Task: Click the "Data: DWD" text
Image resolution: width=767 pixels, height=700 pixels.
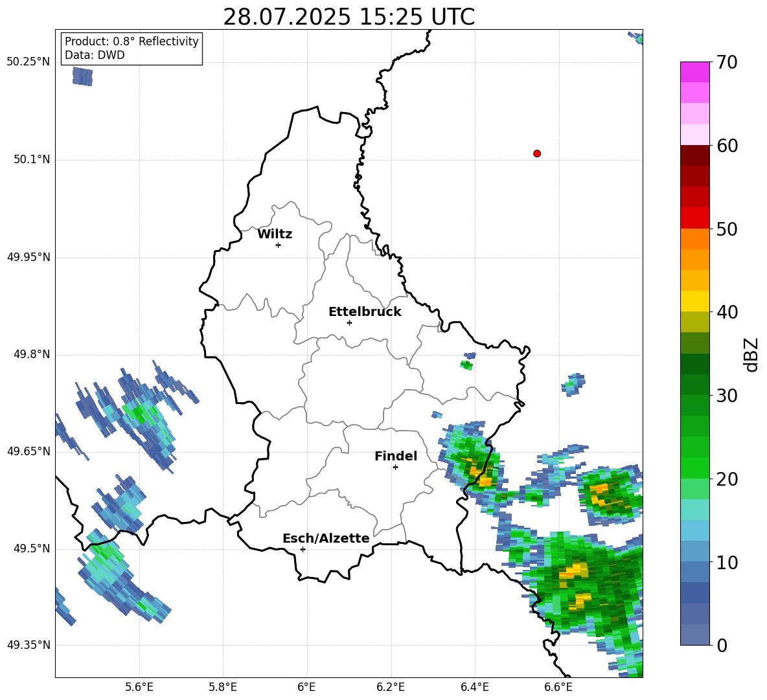Action: (95, 55)
